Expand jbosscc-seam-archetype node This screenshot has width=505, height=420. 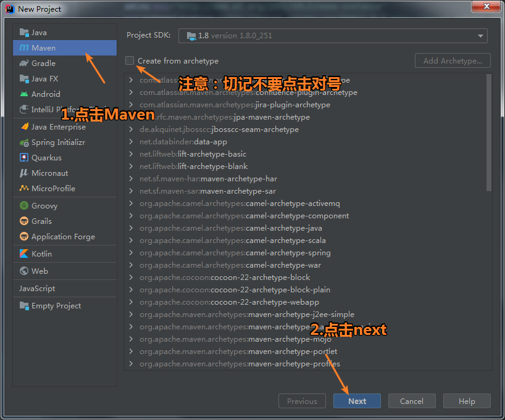(131, 130)
